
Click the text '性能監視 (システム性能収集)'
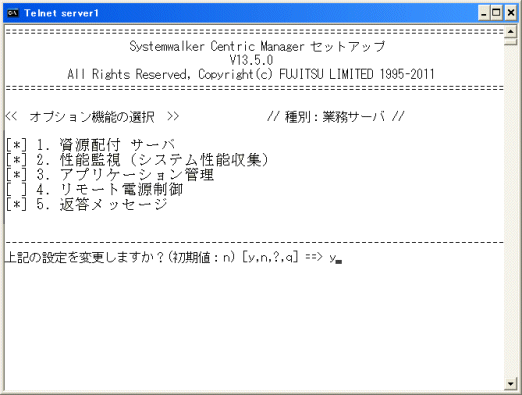pyautogui.click(x=164, y=160)
